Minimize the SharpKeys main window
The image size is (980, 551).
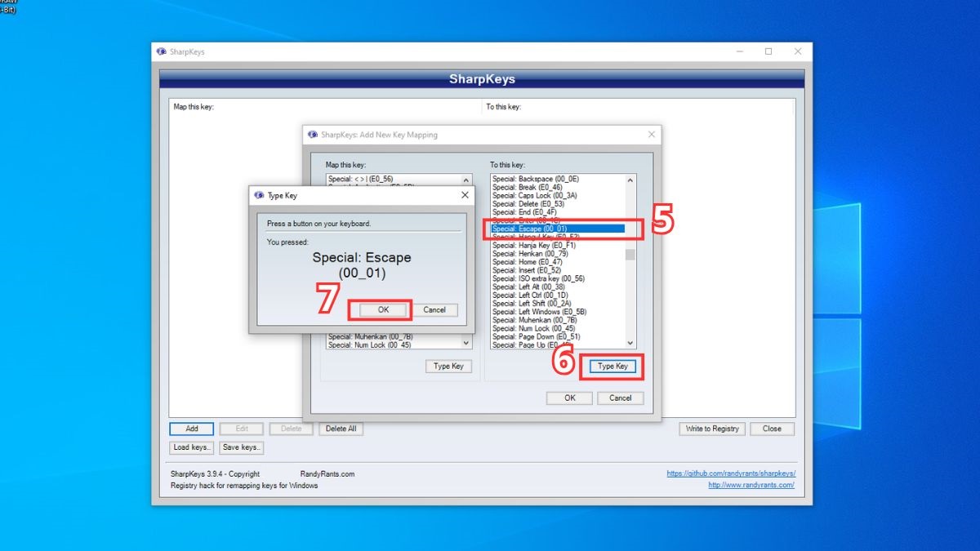739,51
